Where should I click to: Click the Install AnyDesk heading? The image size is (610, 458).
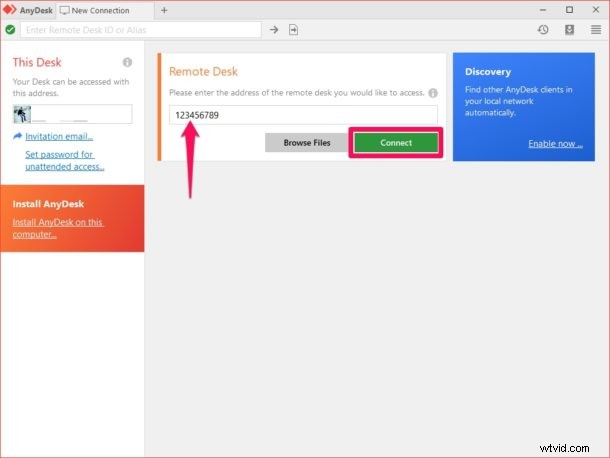click(x=48, y=204)
